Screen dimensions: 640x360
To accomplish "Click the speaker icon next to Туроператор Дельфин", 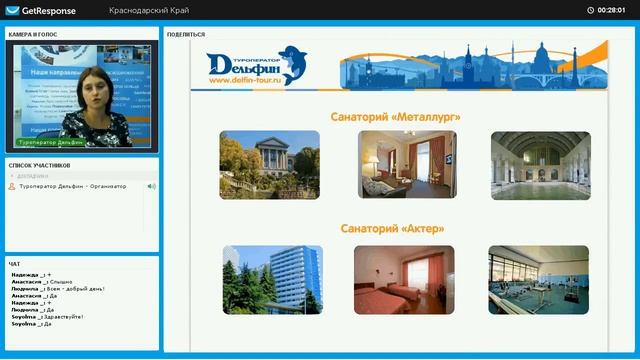I will 151,187.
